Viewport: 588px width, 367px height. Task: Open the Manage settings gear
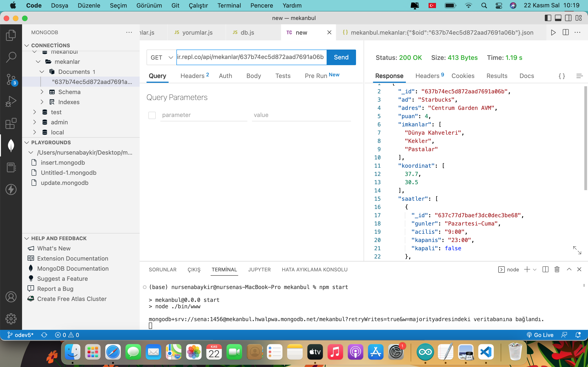(11, 319)
